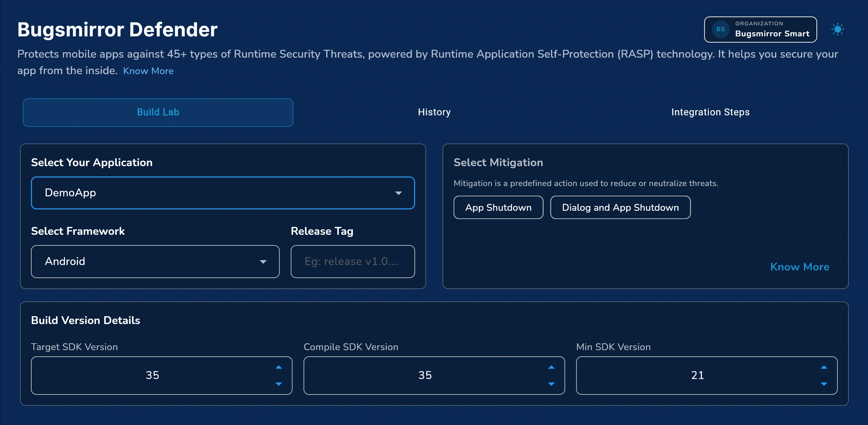This screenshot has width=868, height=425.
Task: Increase Compile SDK Version with up arrow
Action: (551, 367)
